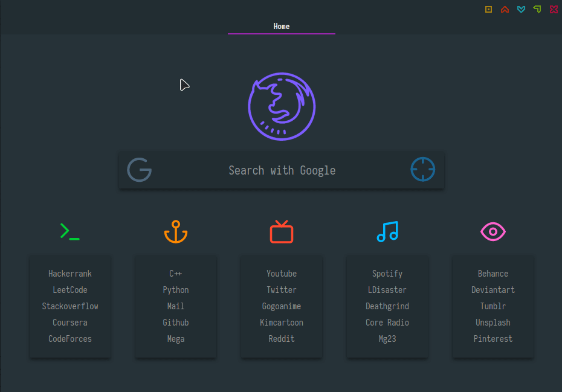The image size is (562, 392).
Task: Click the pink eye icon above Behance
Action: (493, 231)
